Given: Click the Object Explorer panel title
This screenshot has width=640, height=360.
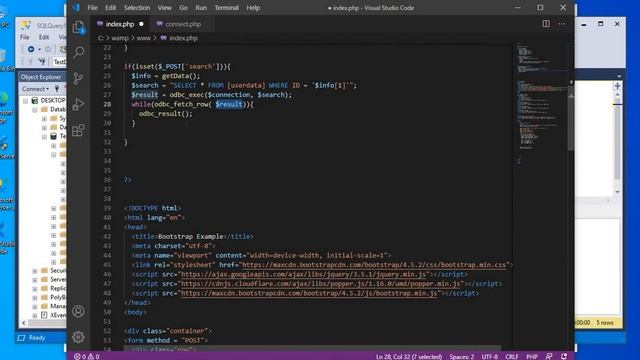Looking at the screenshot, I should (x=41, y=77).
